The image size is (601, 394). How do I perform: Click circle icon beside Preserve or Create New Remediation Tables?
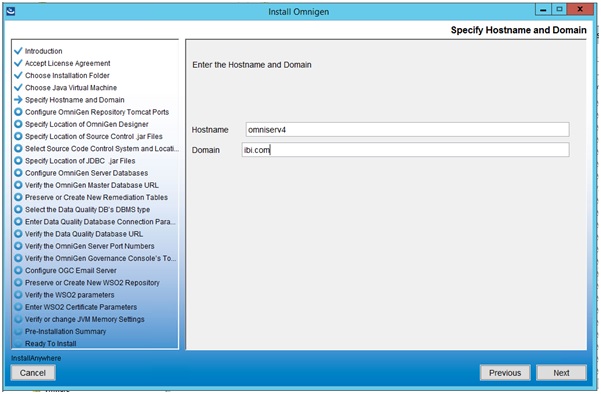tap(18, 197)
